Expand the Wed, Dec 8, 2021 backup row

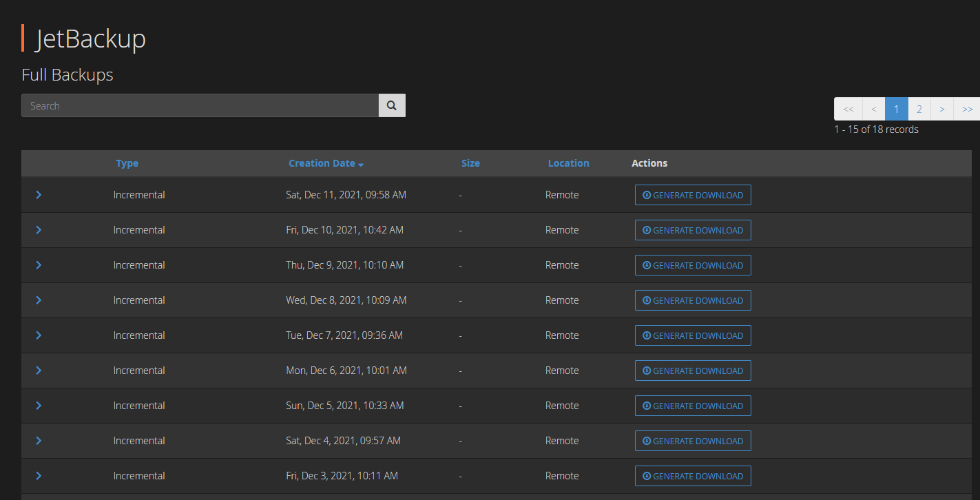coord(39,300)
